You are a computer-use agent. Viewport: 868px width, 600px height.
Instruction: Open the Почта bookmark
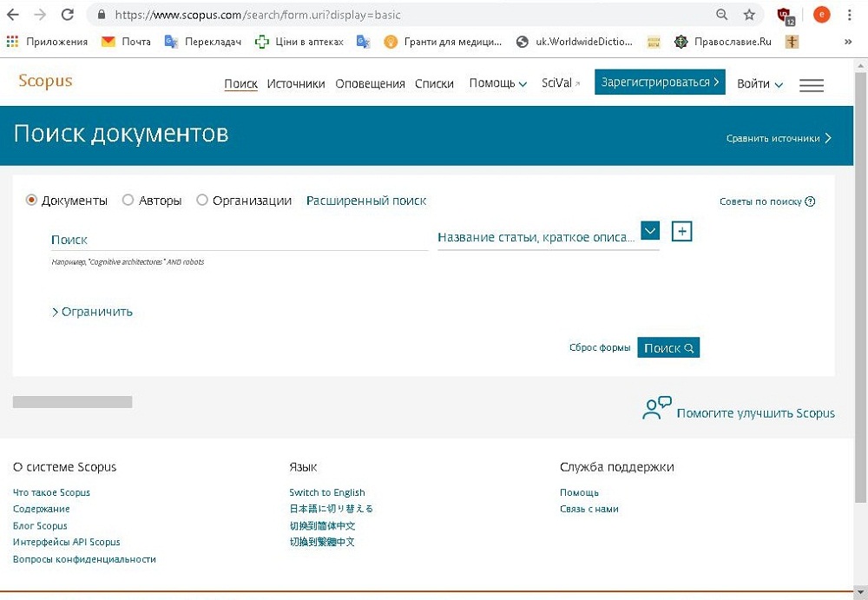click(126, 42)
